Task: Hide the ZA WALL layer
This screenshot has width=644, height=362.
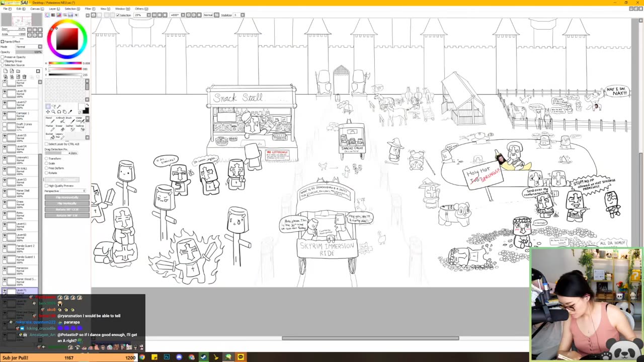Action: point(5,169)
